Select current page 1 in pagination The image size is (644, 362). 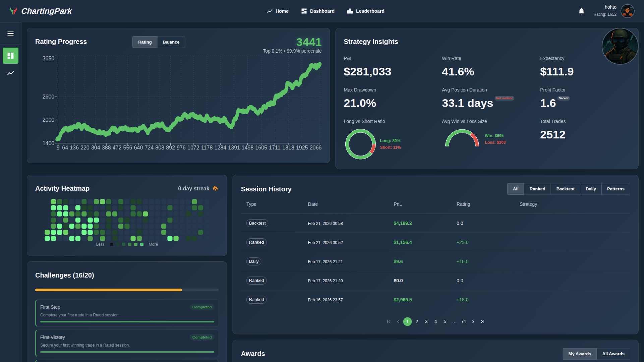click(x=407, y=321)
